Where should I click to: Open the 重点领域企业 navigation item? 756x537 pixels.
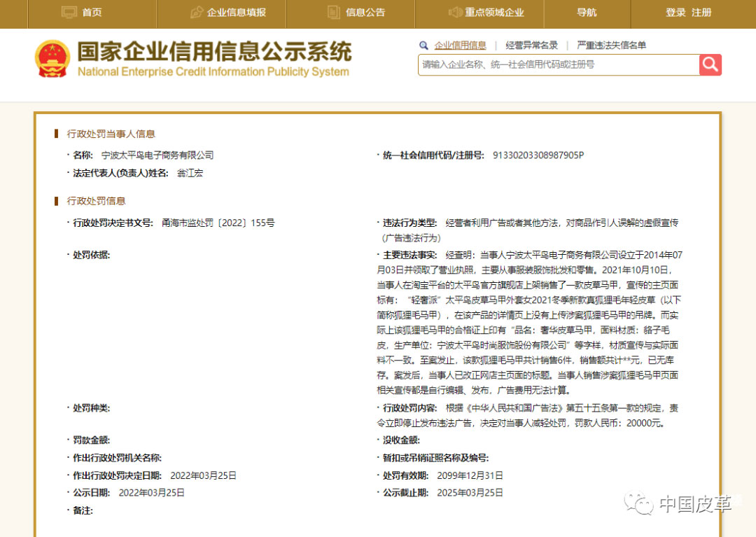pos(494,13)
